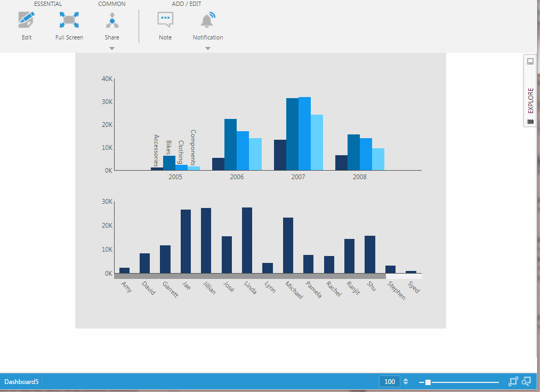The width and height of the screenshot is (540, 392).
Task: Click the chart horizontal scrollbar thumb
Action: [250, 276]
